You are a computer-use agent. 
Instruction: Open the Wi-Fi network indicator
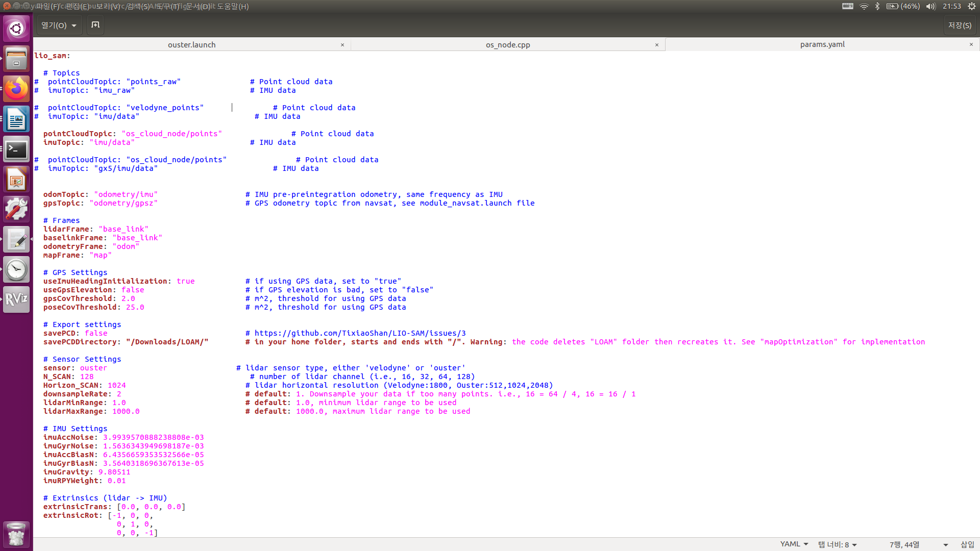pyautogui.click(x=864, y=6)
